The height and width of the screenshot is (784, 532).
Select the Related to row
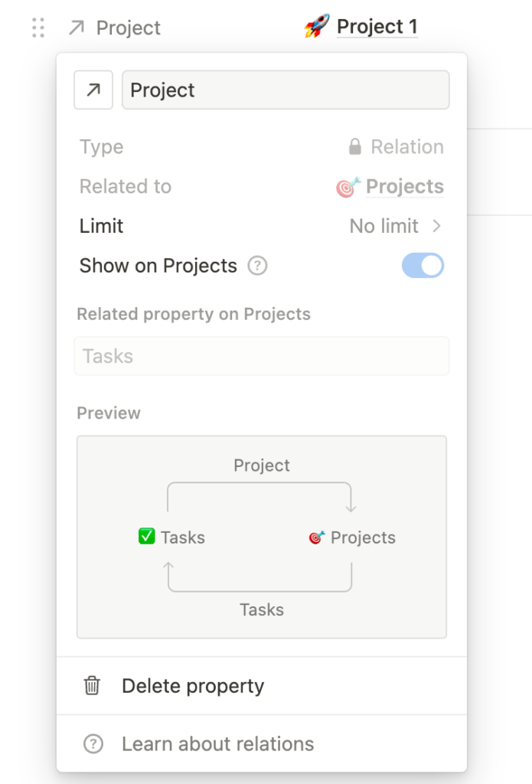coord(260,186)
